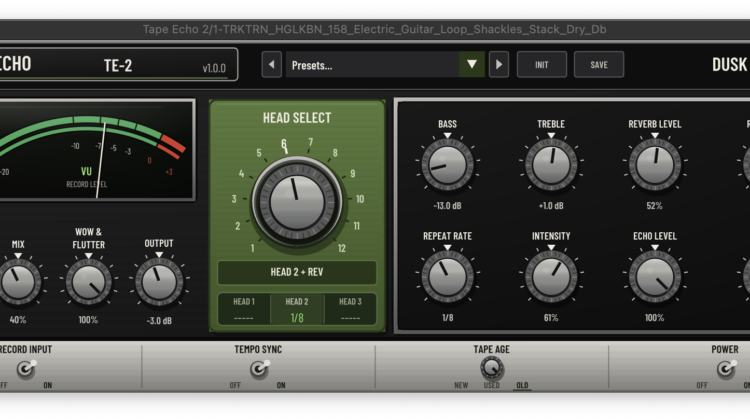
Task: Click the Bass knob
Action: point(447,165)
